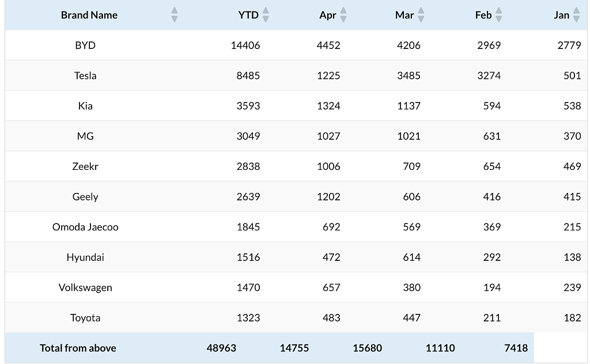
Task: Select the Brand Name header label
Action: (x=89, y=15)
